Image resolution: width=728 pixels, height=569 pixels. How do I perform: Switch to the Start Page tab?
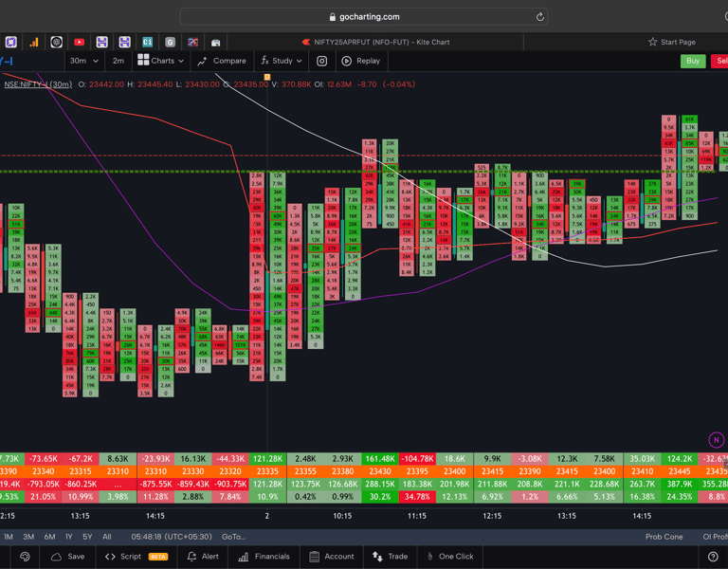pyautogui.click(x=672, y=42)
